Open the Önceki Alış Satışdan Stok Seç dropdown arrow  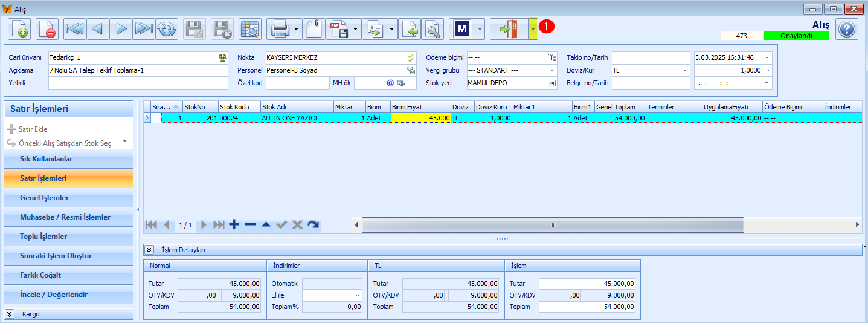click(124, 142)
